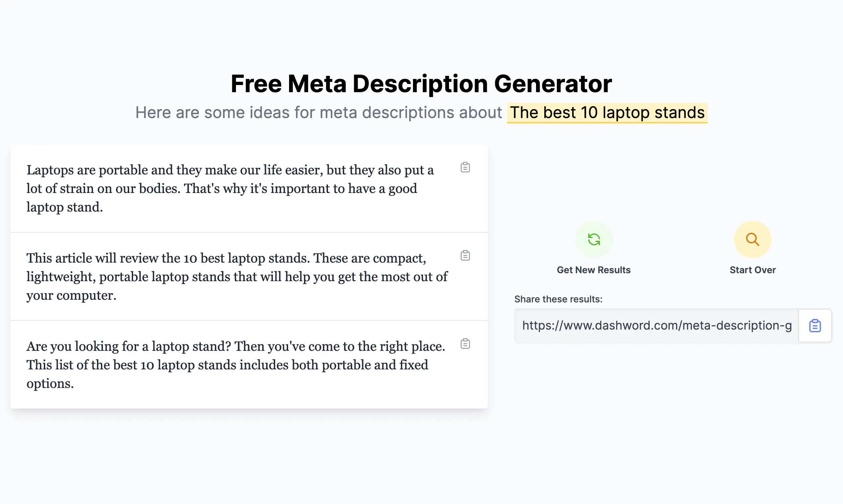Copy the share link with clipboard button
Screen dimensions: 843x504
815,326
